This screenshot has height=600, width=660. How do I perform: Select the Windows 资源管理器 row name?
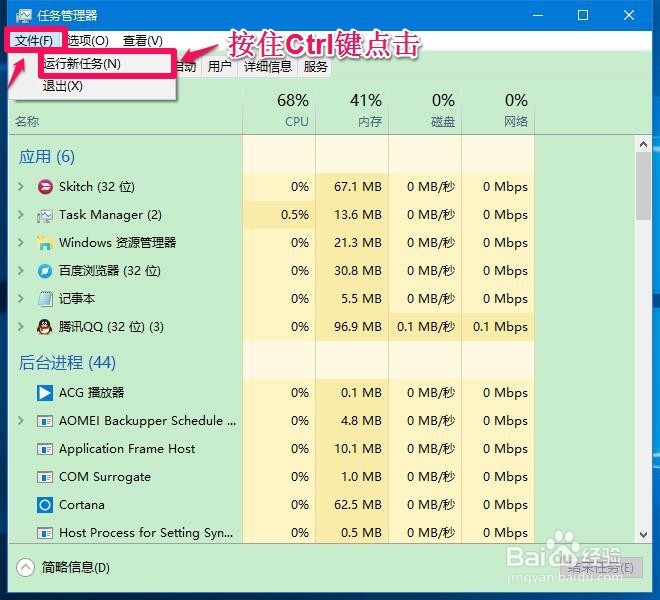click(x=117, y=243)
